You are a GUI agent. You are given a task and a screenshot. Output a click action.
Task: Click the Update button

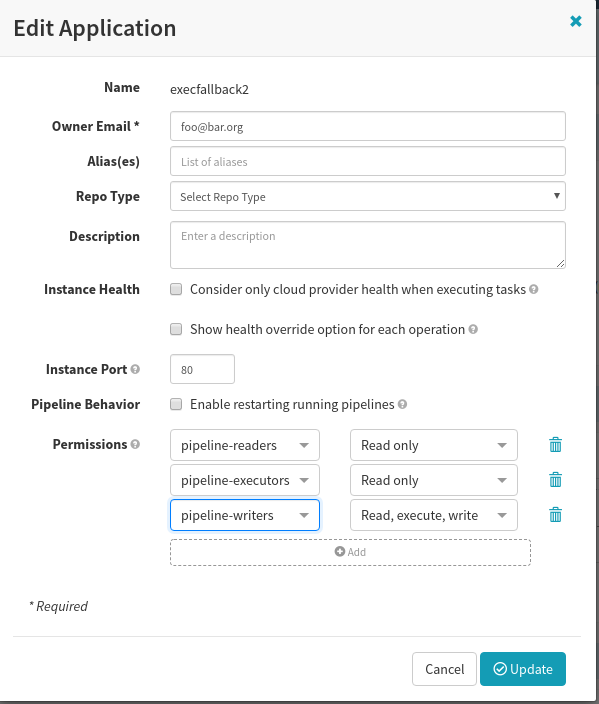tap(523, 669)
